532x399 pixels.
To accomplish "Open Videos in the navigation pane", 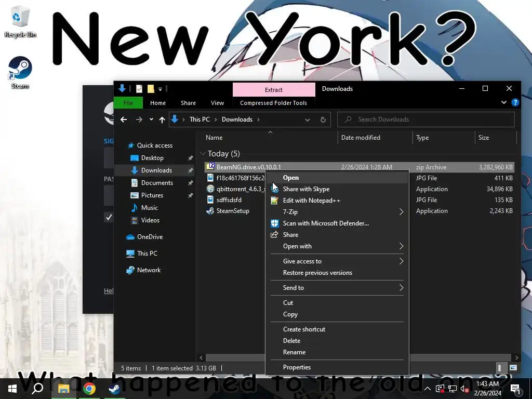I will coord(150,220).
